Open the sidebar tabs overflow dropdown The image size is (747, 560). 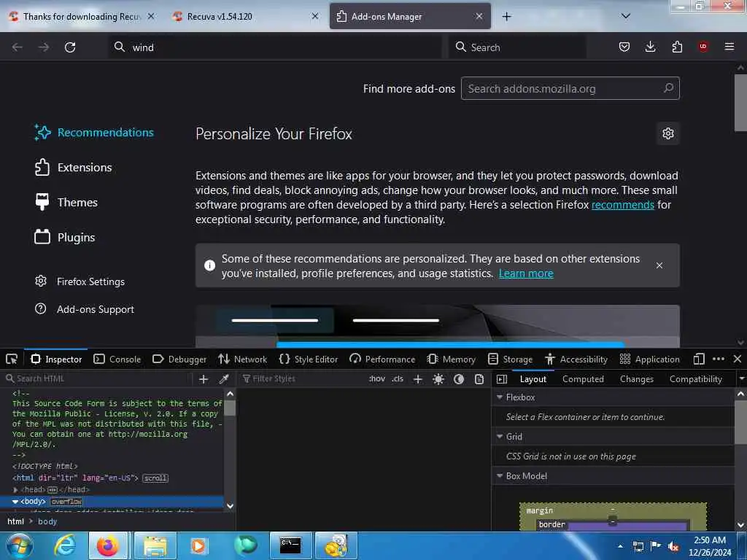point(741,379)
